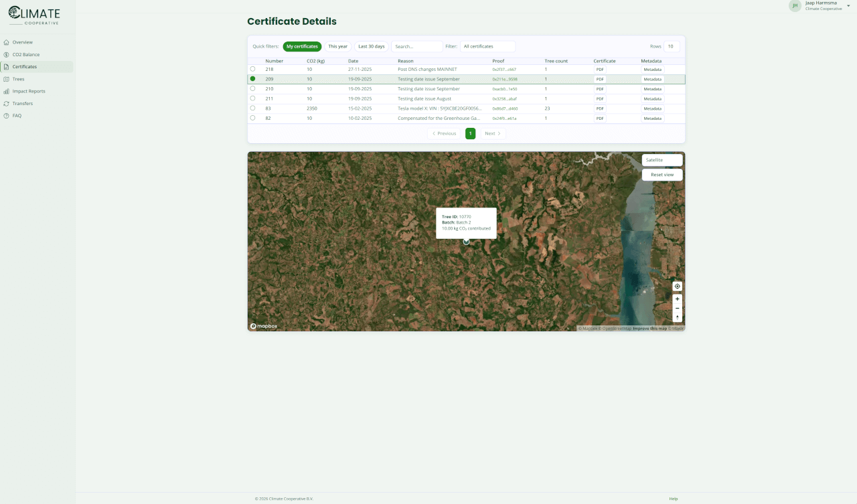Apply the Last 30 days quick filter
857x504 pixels.
tap(371, 46)
